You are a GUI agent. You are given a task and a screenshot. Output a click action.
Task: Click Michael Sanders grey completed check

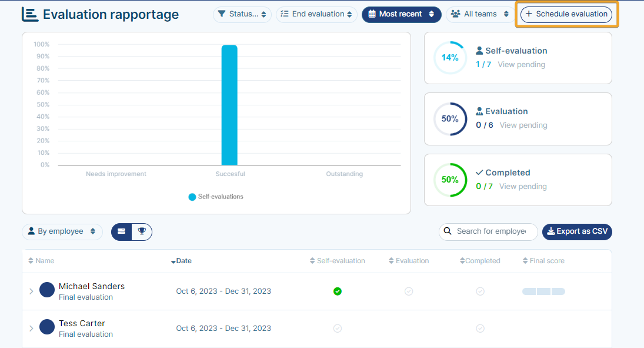coord(480,291)
